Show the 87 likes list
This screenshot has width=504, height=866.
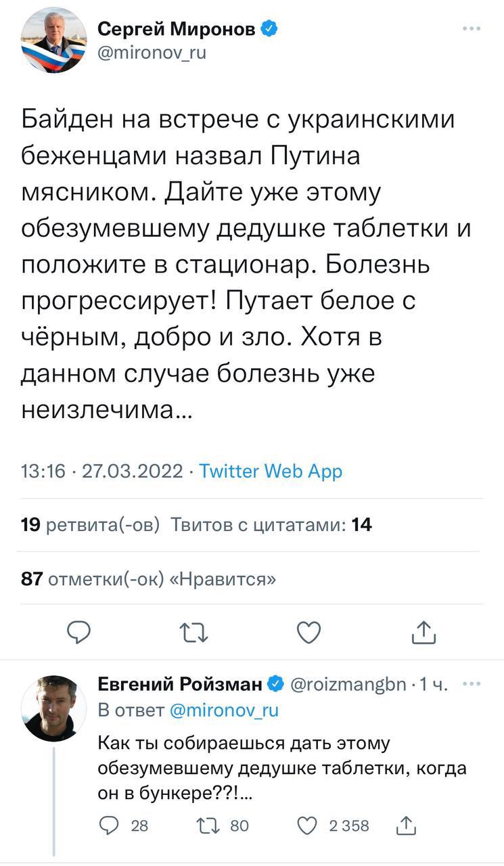point(149,579)
